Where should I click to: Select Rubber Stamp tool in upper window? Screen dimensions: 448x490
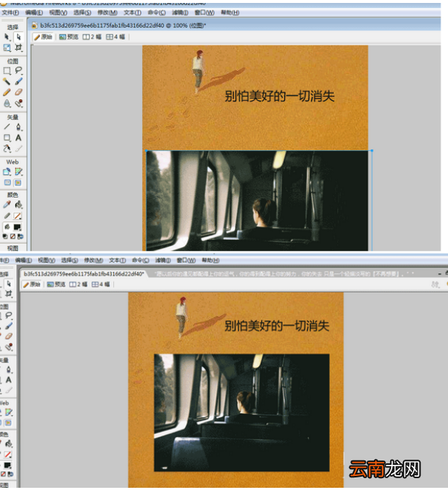point(19,103)
